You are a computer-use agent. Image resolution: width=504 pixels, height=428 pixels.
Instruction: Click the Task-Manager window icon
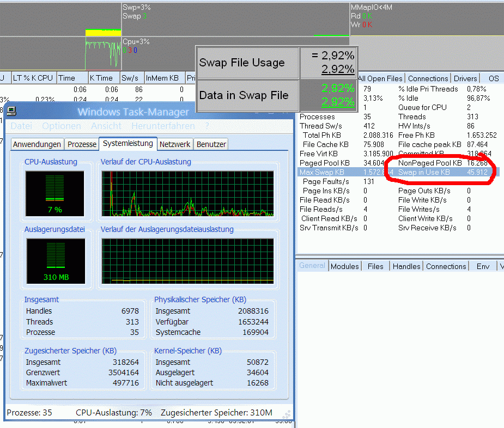[11, 111]
